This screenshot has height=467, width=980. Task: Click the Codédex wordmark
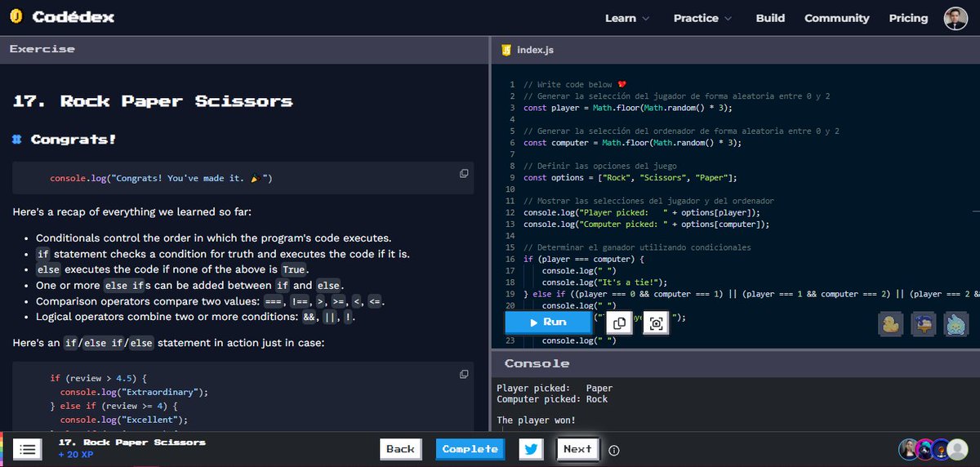tap(73, 17)
